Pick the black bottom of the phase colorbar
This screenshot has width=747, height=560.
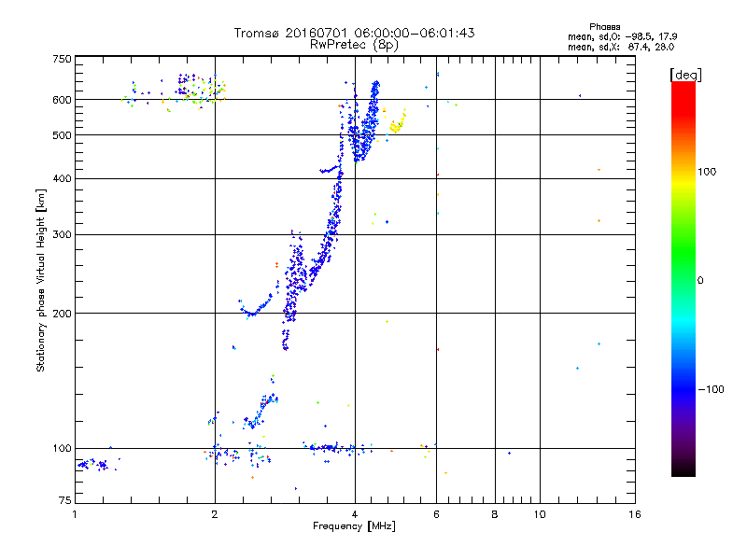684,469
